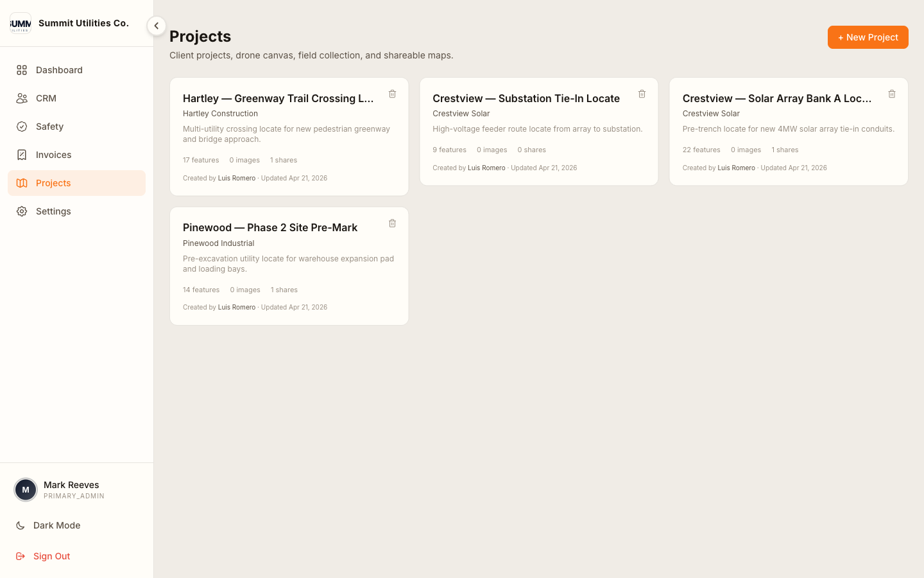Sign Out of the account
924x578 pixels.
pyautogui.click(x=51, y=556)
